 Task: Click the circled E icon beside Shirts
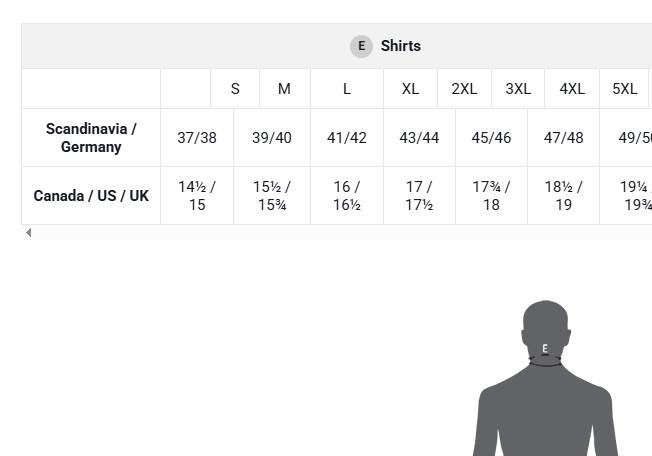pos(361,46)
